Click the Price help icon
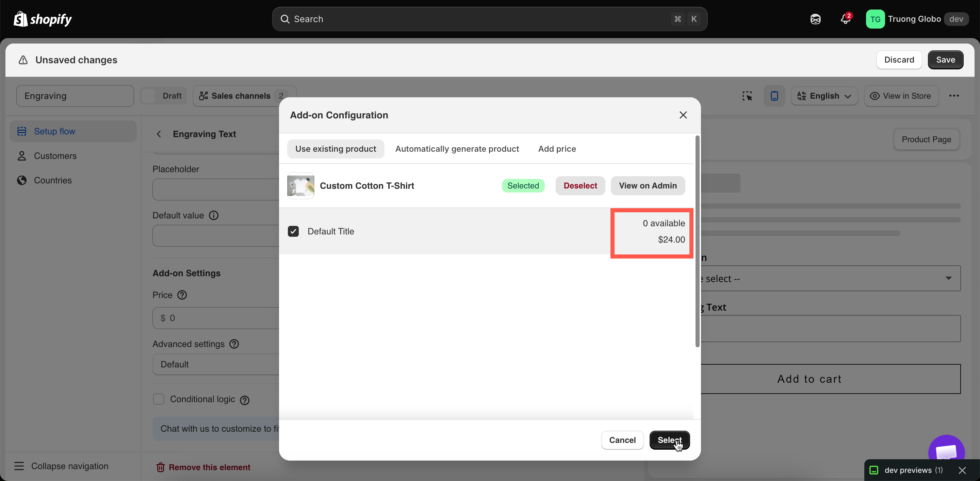Screen dimensions: 980x481 (182, 295)
